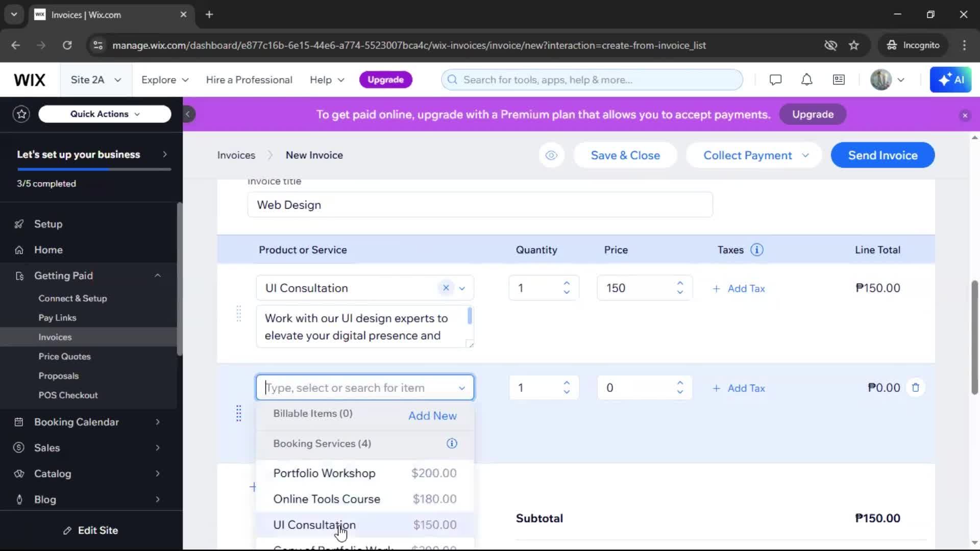Expand the Explore menu
The height and width of the screenshot is (551, 980).
pos(165,80)
